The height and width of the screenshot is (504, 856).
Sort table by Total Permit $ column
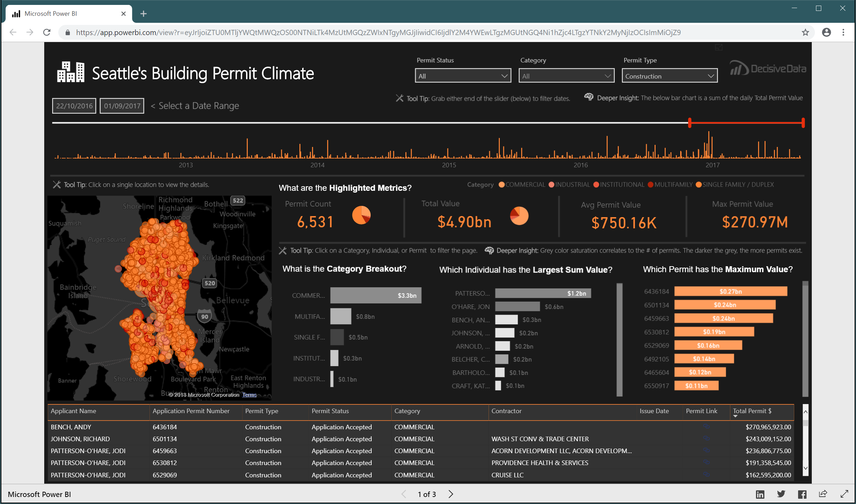pos(752,411)
